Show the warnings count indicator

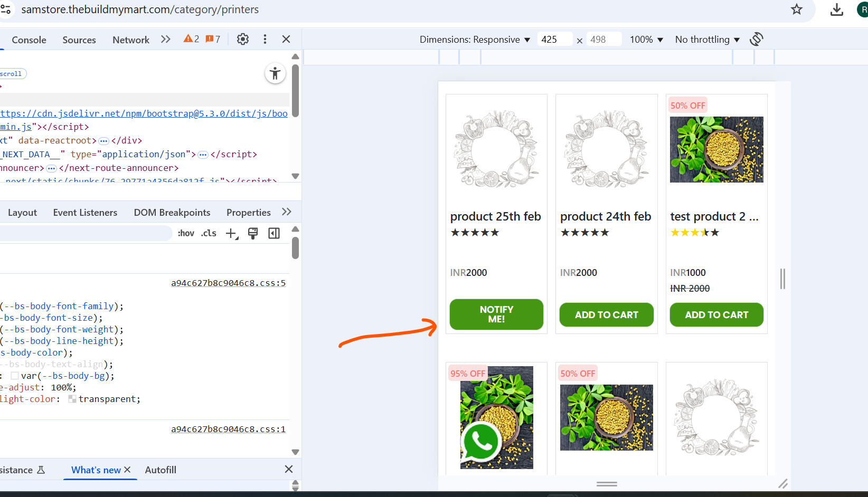click(x=191, y=39)
